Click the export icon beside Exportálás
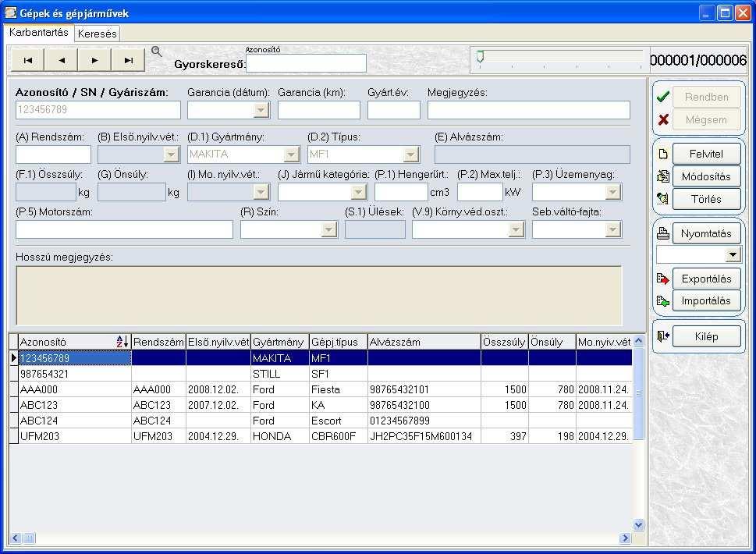This screenshot has width=756, height=554. tap(663, 279)
